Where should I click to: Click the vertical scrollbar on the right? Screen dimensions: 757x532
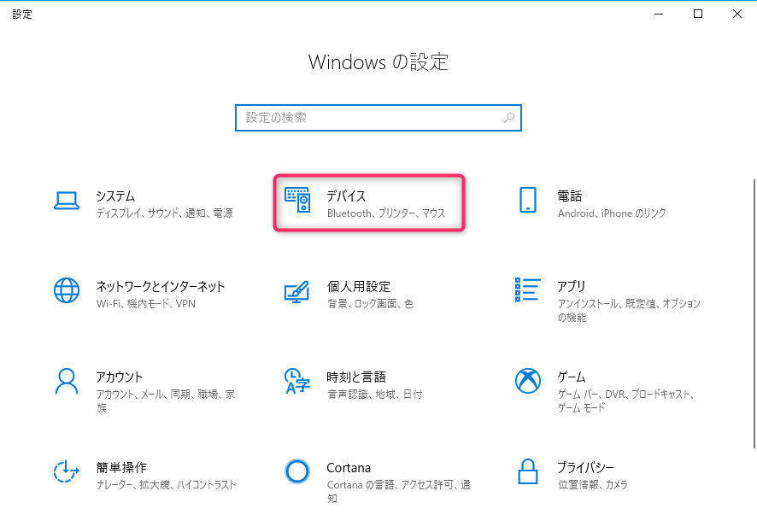754,313
